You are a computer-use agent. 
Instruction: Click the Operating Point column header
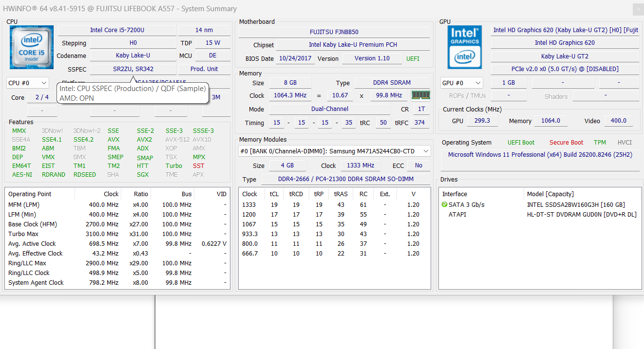(40, 194)
